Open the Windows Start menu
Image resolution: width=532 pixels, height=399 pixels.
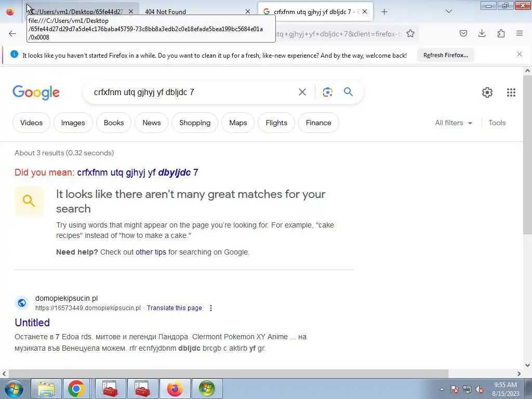point(14,389)
